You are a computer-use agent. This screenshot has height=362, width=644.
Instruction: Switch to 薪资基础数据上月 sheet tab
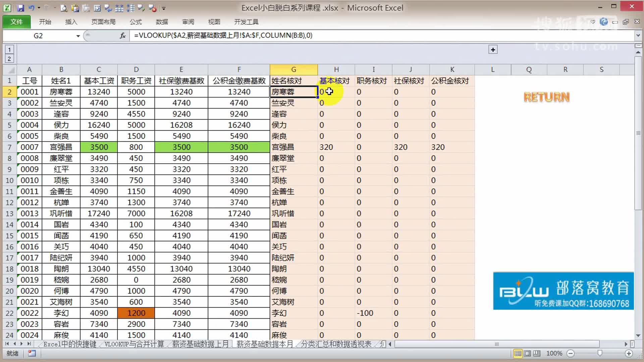[200, 344]
